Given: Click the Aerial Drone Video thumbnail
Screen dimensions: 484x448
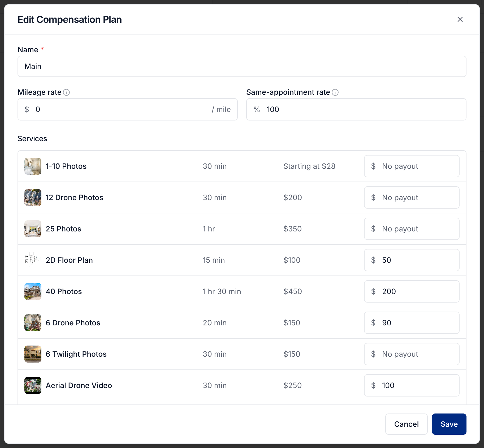Looking at the screenshot, I should [33, 385].
